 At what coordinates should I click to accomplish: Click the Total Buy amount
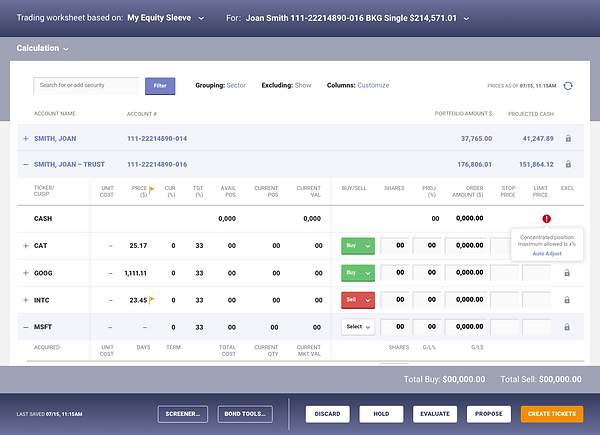(464, 379)
